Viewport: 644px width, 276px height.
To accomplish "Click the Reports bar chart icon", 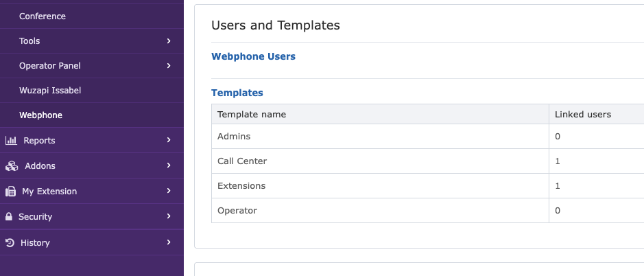I will pos(11,140).
